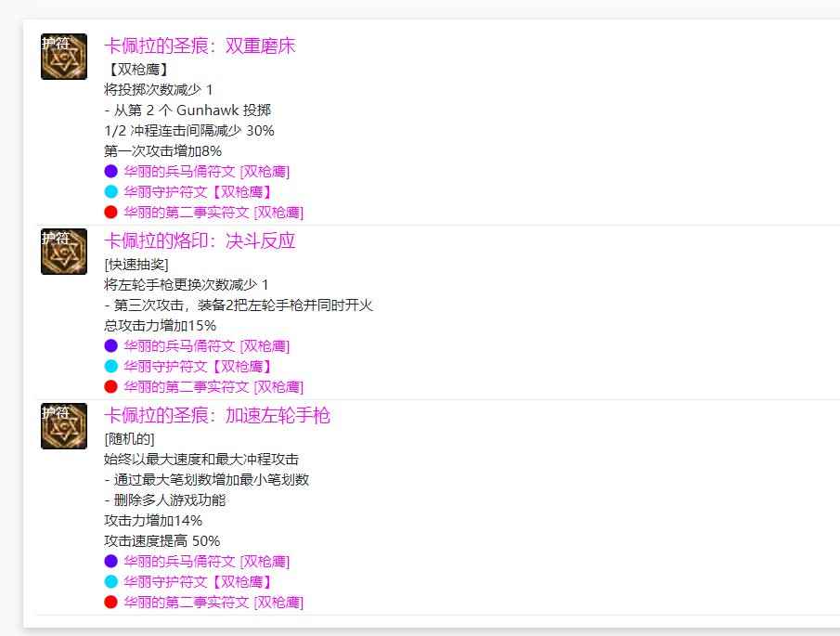Screen dimensions: 840x636
Task: Open 华丽的第二事实符文 link under 决斗反应
Action: pos(213,386)
